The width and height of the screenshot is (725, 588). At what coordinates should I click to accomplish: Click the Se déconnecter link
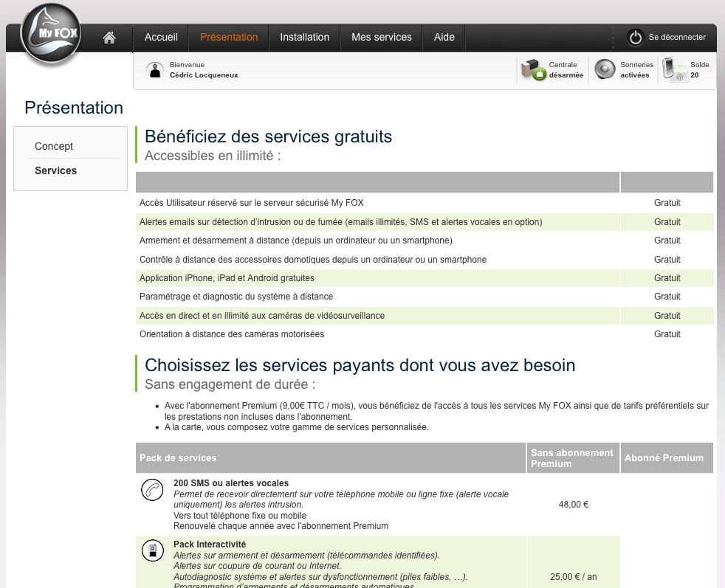coord(677,38)
